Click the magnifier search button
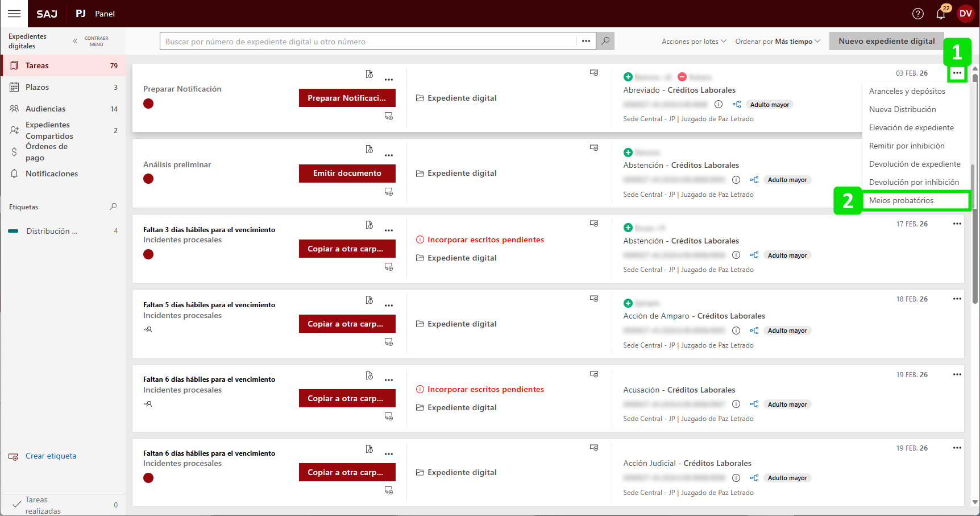The width and height of the screenshot is (980, 516). [605, 41]
